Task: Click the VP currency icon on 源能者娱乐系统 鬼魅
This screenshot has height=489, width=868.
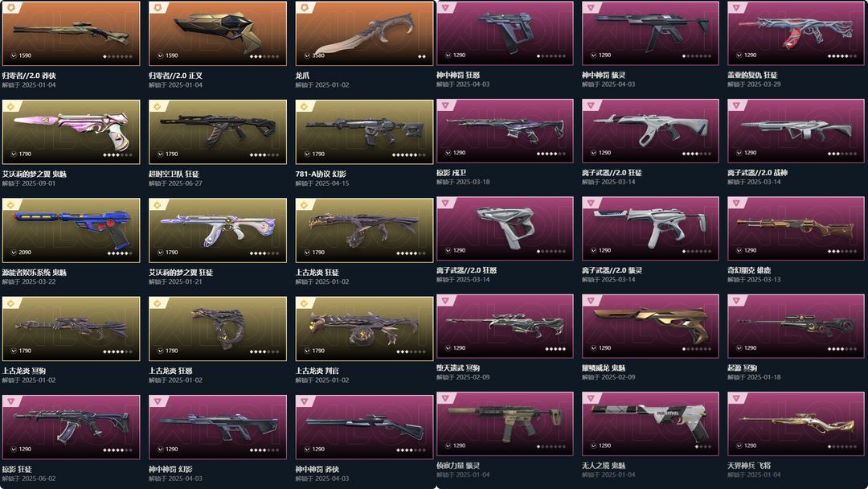Action: 14,252
